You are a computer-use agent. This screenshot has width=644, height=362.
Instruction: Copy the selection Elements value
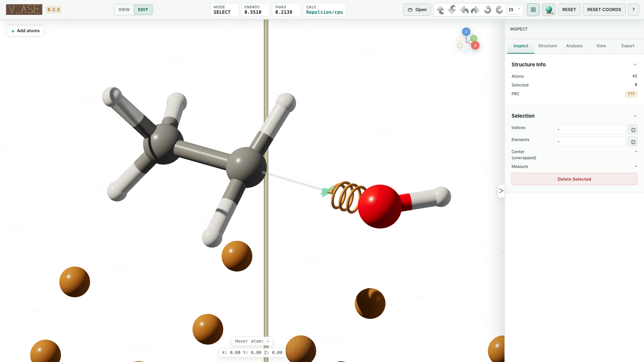coord(633,142)
